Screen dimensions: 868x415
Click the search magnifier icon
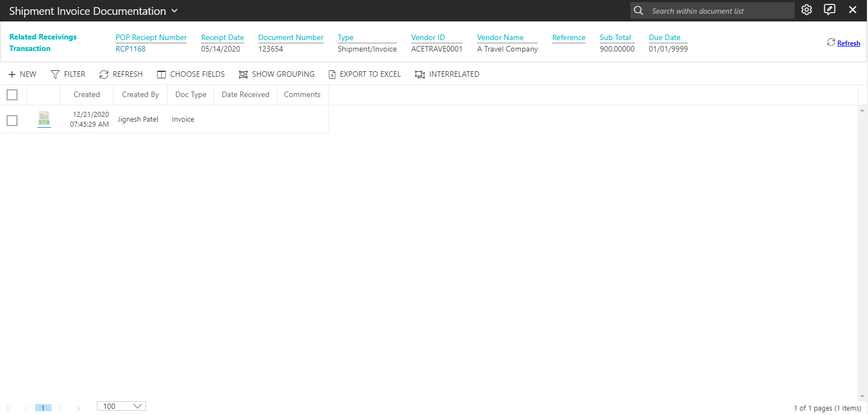click(x=638, y=10)
